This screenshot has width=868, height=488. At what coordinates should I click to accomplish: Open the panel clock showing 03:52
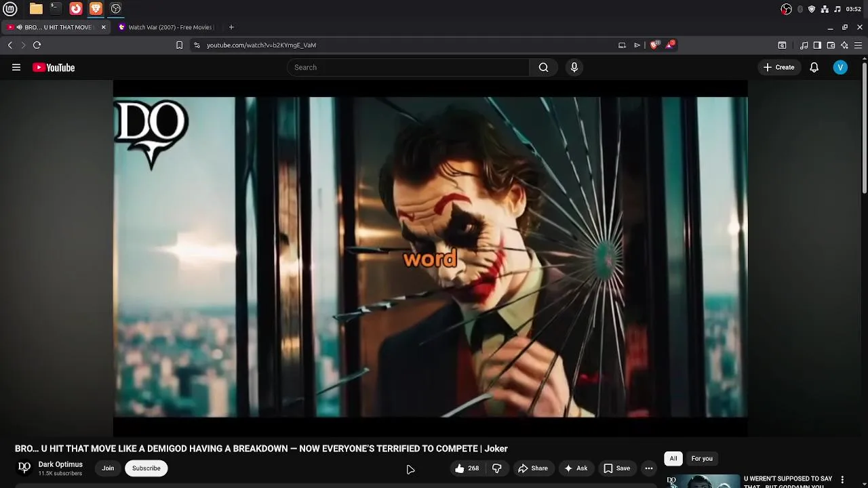(x=854, y=9)
